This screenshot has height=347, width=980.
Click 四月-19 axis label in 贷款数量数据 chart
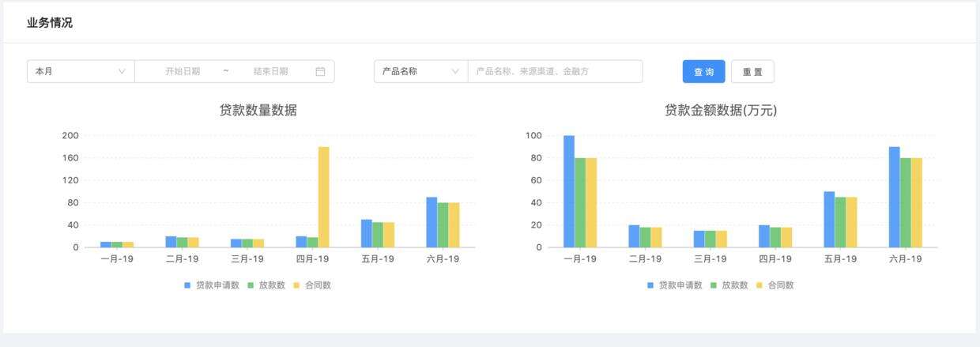[x=312, y=259]
